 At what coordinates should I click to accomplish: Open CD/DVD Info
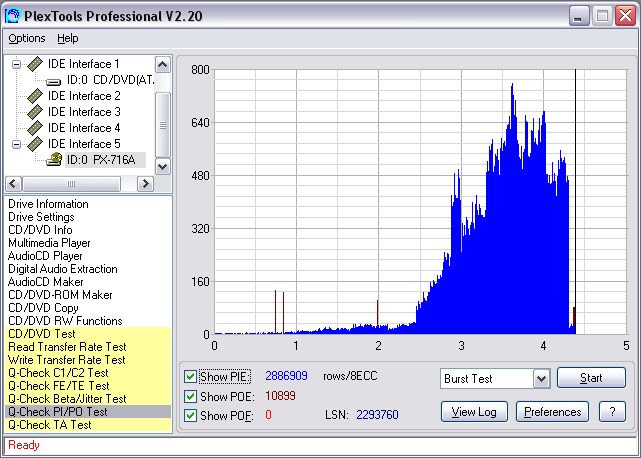click(40, 230)
